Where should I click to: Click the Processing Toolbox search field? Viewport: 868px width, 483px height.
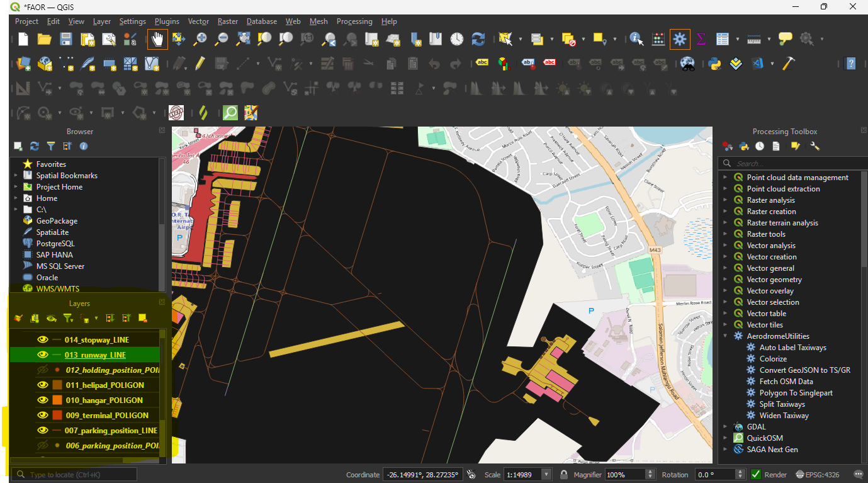coord(793,163)
